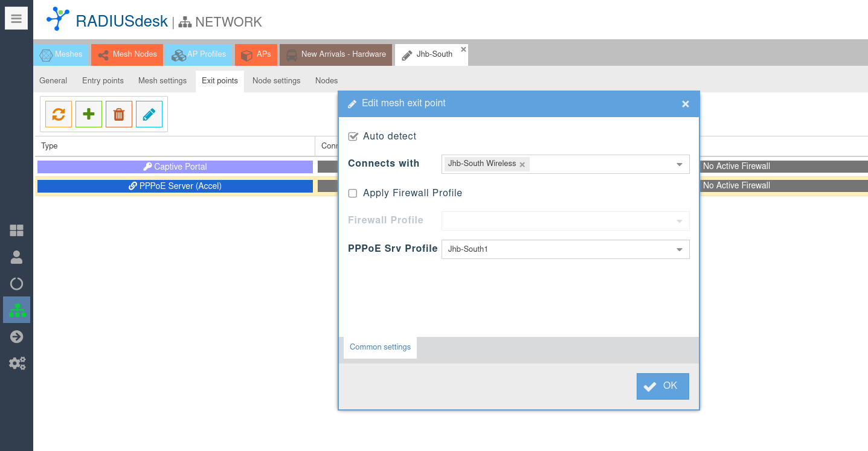The width and height of the screenshot is (868, 451).
Task: Toggle the Auto detect checkbox
Action: click(353, 136)
